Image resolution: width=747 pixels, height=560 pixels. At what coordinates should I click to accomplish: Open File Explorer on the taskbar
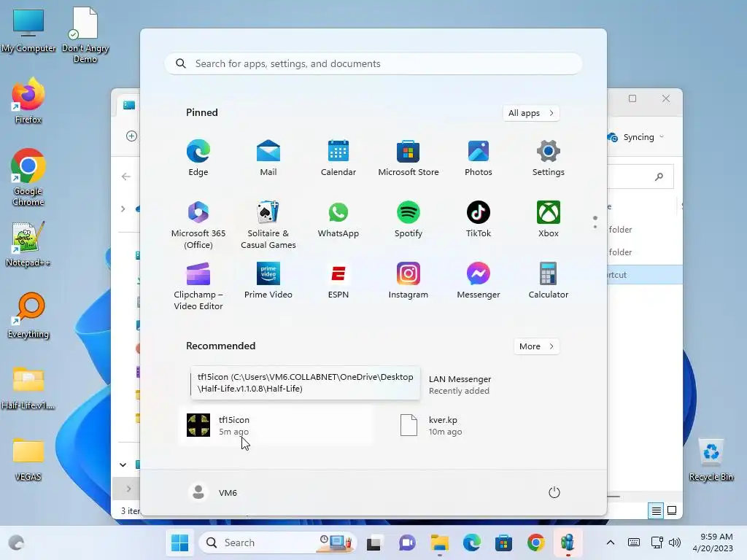[439, 542]
